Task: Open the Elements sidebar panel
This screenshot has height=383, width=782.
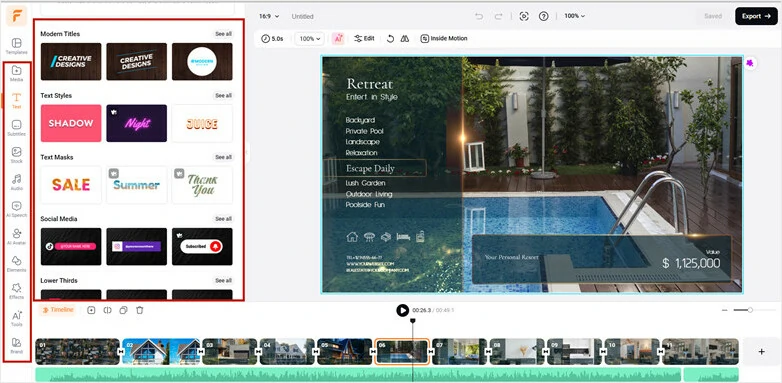Action: coord(16,264)
